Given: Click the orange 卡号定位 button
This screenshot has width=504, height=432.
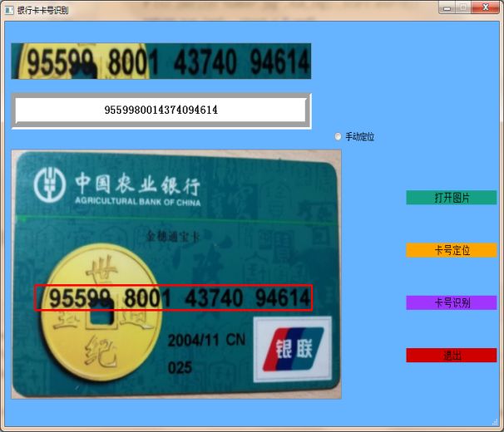Looking at the screenshot, I should click(452, 250).
